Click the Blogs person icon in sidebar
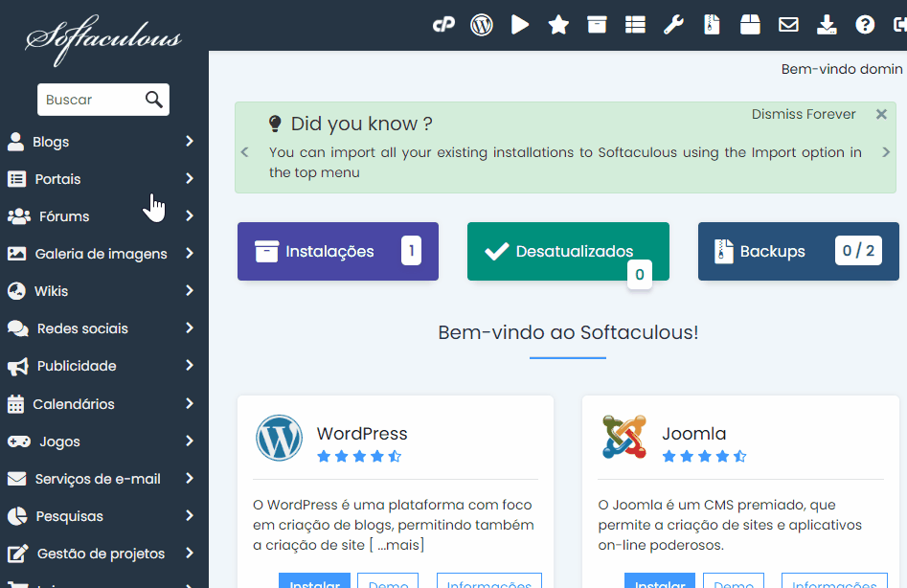 (x=15, y=142)
